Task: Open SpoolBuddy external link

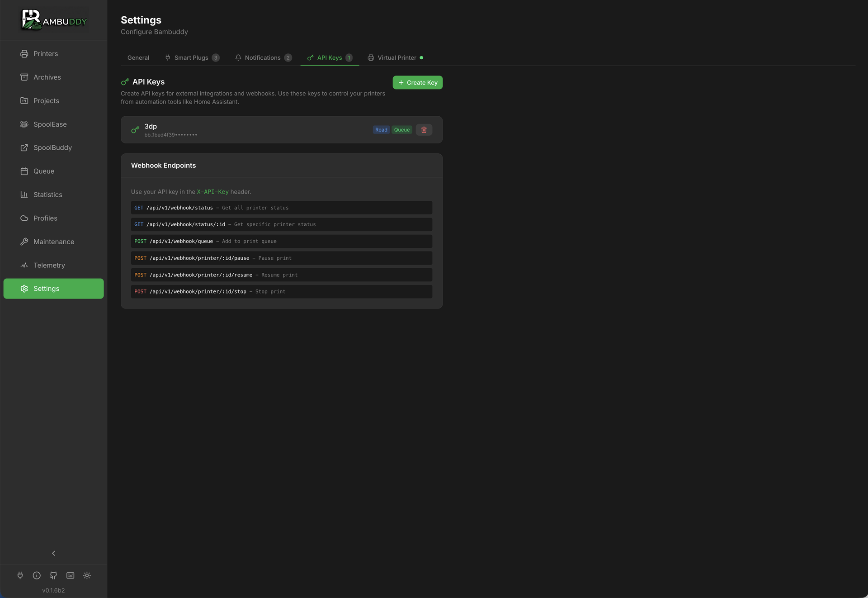Action: click(x=53, y=147)
